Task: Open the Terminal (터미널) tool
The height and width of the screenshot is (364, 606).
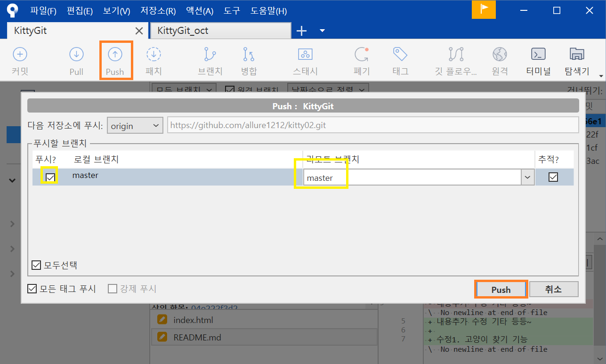Action: pos(538,61)
